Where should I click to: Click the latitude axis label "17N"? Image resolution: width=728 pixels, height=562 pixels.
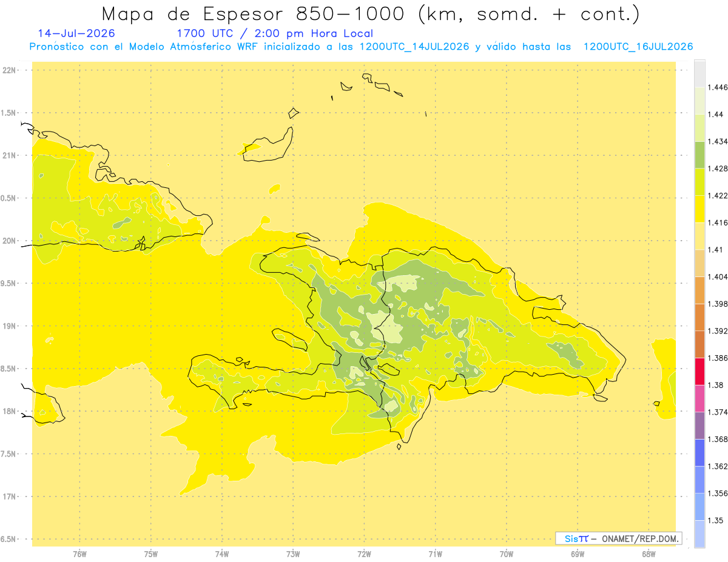click(x=9, y=497)
